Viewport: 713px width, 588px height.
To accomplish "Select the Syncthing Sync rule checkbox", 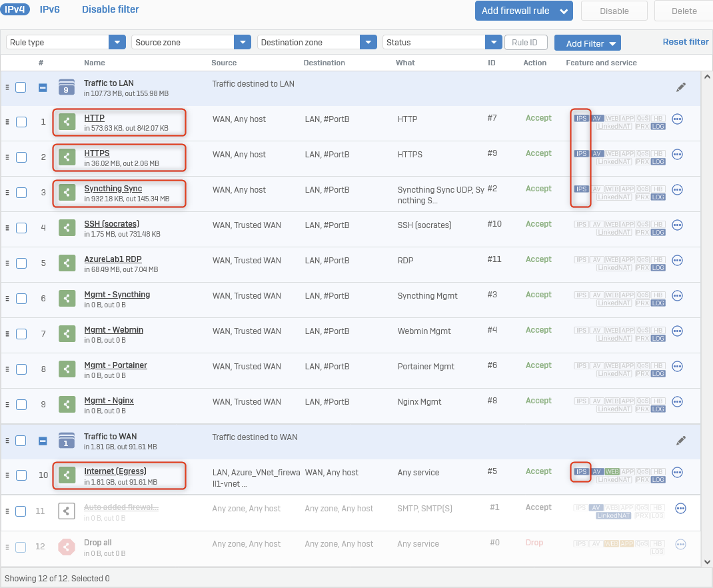I will pyautogui.click(x=21, y=193).
